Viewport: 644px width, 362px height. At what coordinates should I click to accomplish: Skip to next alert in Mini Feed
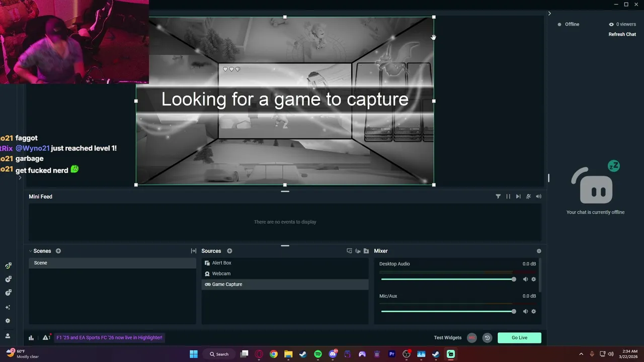click(x=518, y=197)
